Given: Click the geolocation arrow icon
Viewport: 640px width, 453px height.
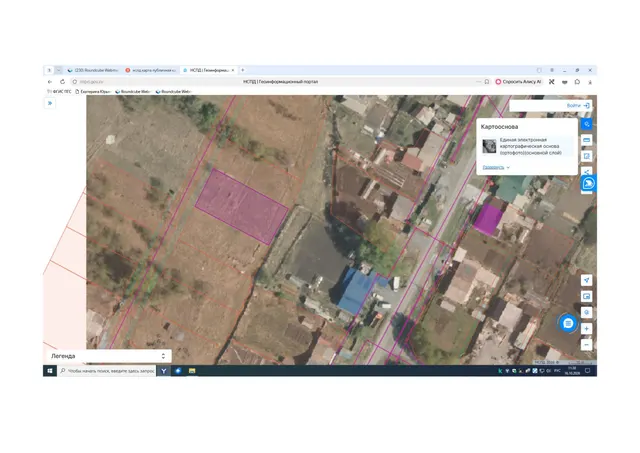Looking at the screenshot, I should click(587, 280).
